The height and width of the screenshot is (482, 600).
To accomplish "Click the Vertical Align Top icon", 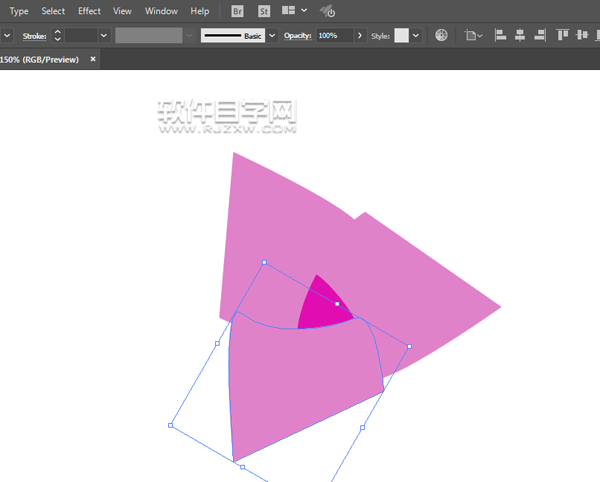I will pyautogui.click(x=563, y=35).
